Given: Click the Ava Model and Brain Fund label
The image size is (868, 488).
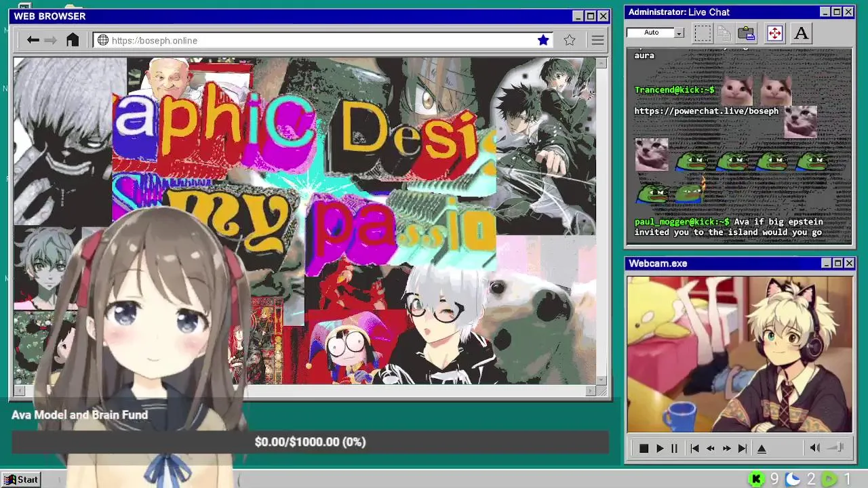Looking at the screenshot, I should (x=79, y=415).
